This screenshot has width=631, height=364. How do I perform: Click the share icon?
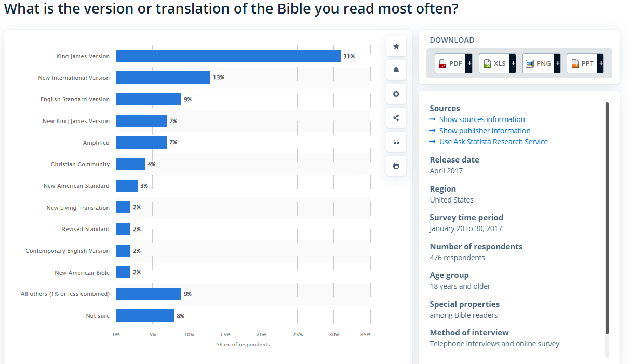pyautogui.click(x=396, y=118)
